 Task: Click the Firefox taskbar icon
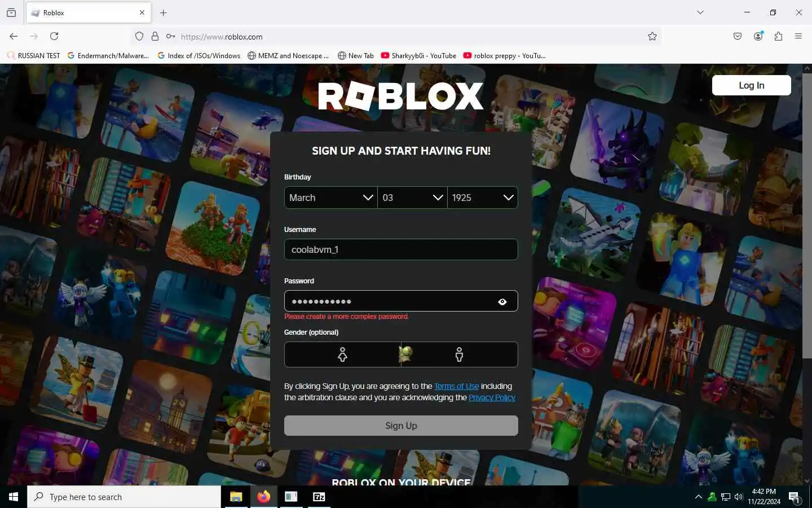(x=263, y=497)
